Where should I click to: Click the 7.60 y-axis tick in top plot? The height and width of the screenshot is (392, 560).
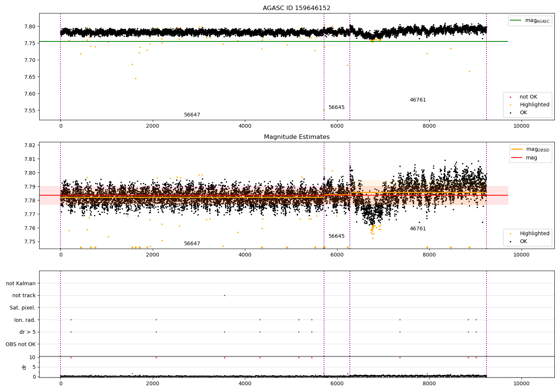click(x=30, y=94)
